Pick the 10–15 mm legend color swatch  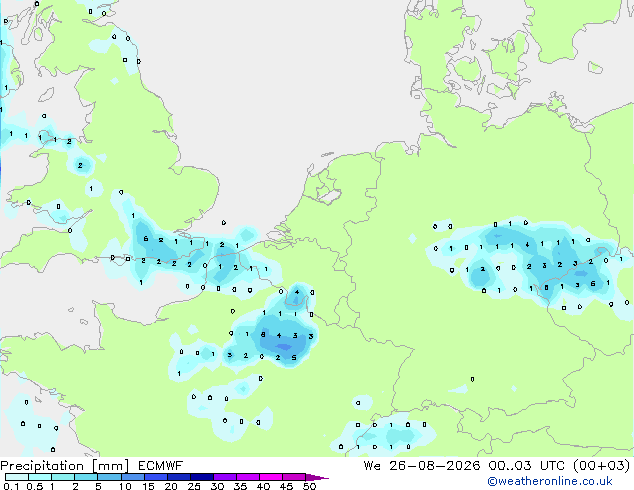tap(132, 477)
